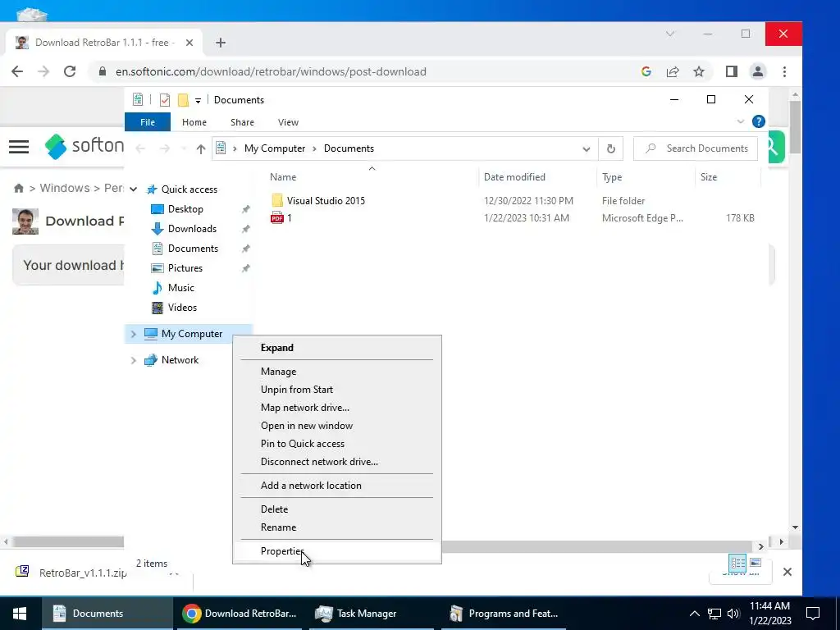Click the Explorer help question mark icon
The width and height of the screenshot is (840, 630).
pyautogui.click(x=758, y=121)
